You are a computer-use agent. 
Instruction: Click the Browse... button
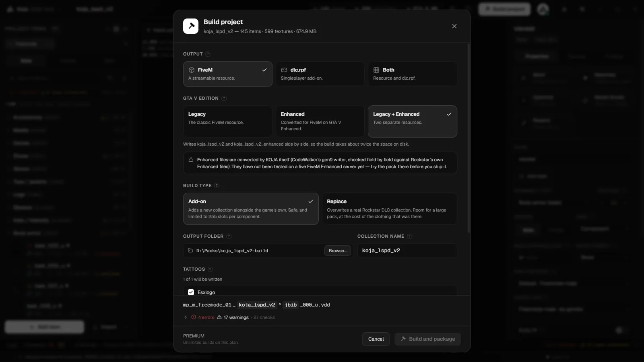coord(338,251)
